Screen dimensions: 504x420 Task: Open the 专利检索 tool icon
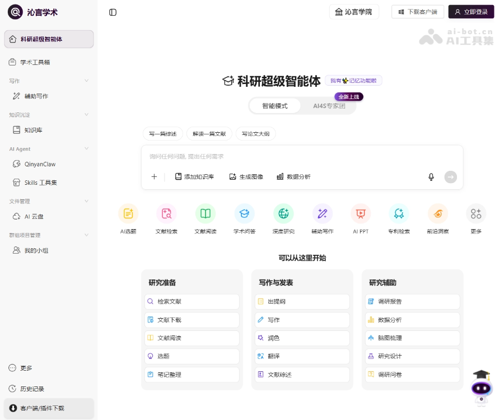coord(399,213)
